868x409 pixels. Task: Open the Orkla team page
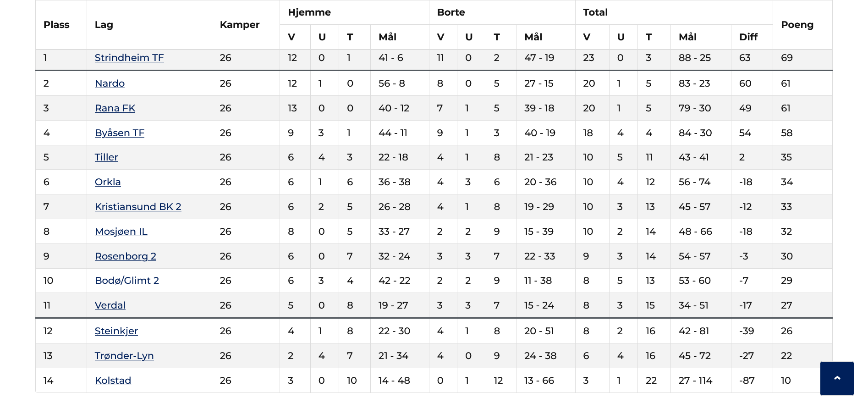108,182
